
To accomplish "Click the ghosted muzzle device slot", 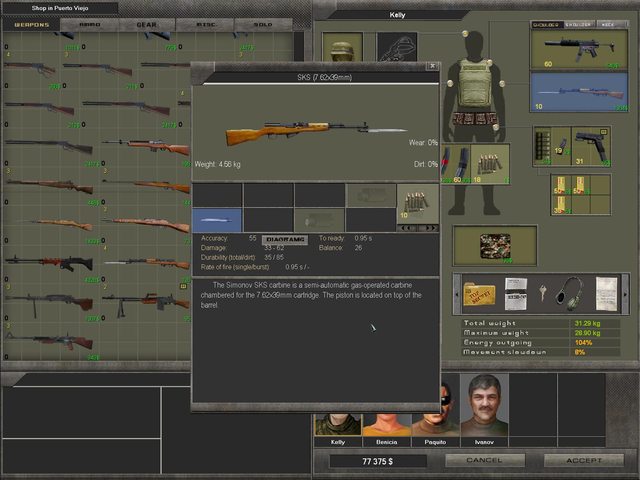I will (x=319, y=220).
